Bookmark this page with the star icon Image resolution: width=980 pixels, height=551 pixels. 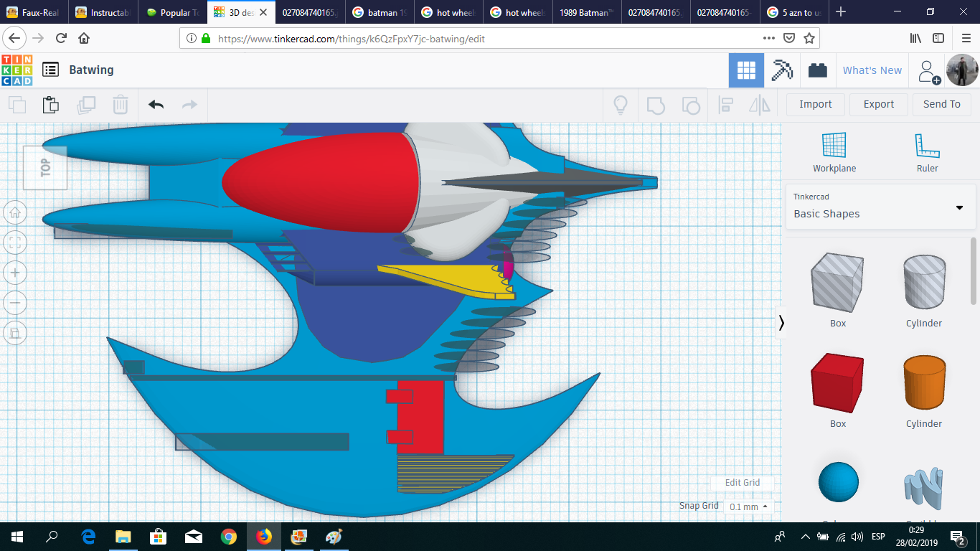pos(809,38)
